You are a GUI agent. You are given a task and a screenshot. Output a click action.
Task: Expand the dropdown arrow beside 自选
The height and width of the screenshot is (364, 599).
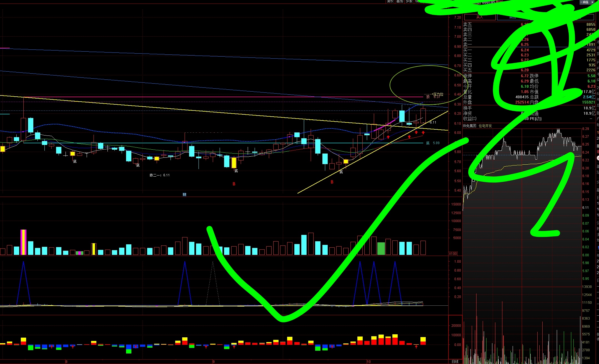click(x=592, y=2)
